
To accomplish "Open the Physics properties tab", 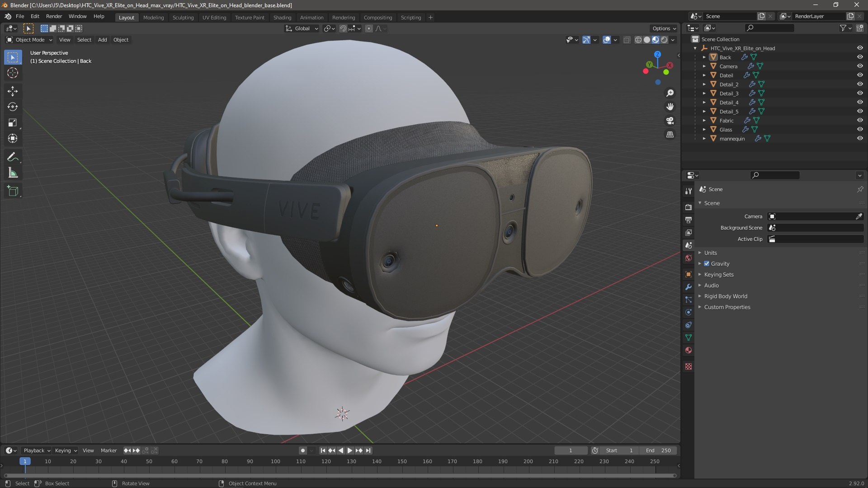I will pyautogui.click(x=689, y=312).
